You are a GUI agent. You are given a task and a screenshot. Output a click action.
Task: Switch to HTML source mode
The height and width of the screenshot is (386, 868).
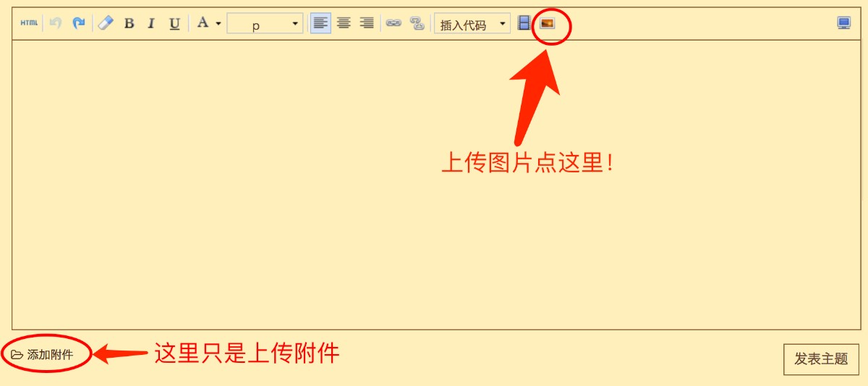[x=29, y=23]
